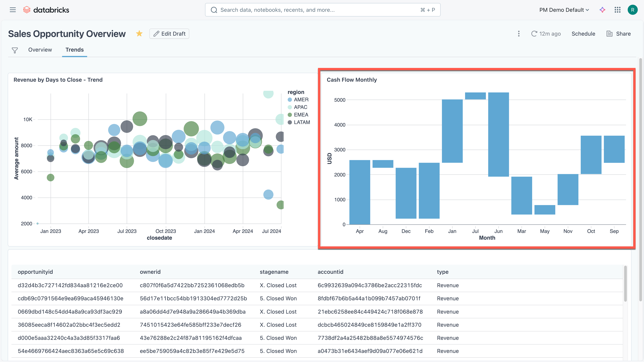This screenshot has width=644, height=362.
Task: Click the Databricks logo
Action: (x=46, y=10)
